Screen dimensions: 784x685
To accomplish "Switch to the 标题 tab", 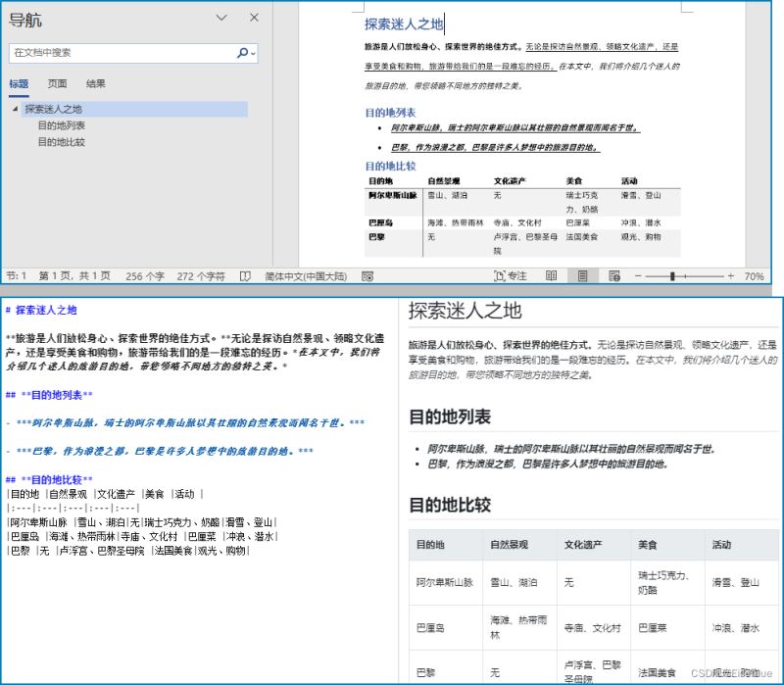I will [x=19, y=83].
